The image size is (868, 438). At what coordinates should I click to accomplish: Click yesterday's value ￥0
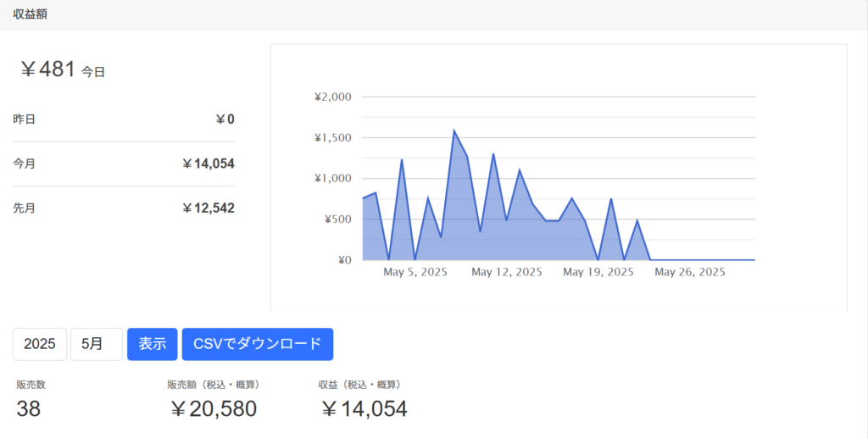tap(225, 119)
